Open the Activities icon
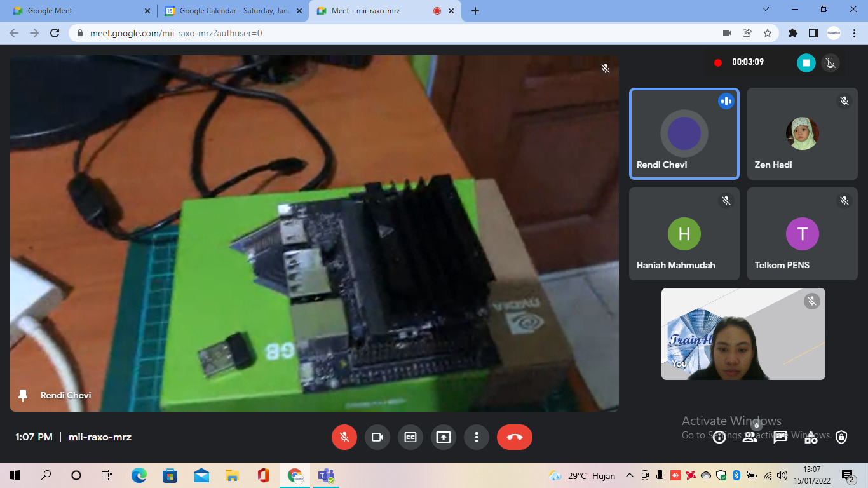868x488 pixels. [x=811, y=437]
